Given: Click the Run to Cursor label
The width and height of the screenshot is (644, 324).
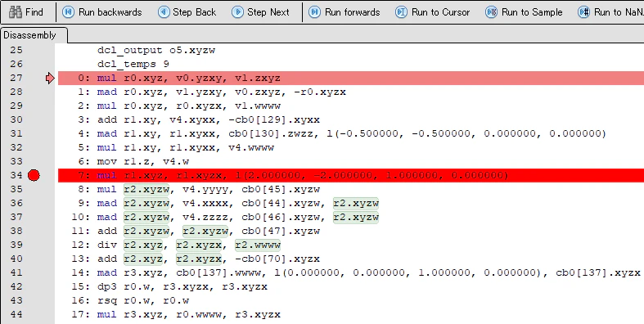Looking at the screenshot, I should 441,12.
